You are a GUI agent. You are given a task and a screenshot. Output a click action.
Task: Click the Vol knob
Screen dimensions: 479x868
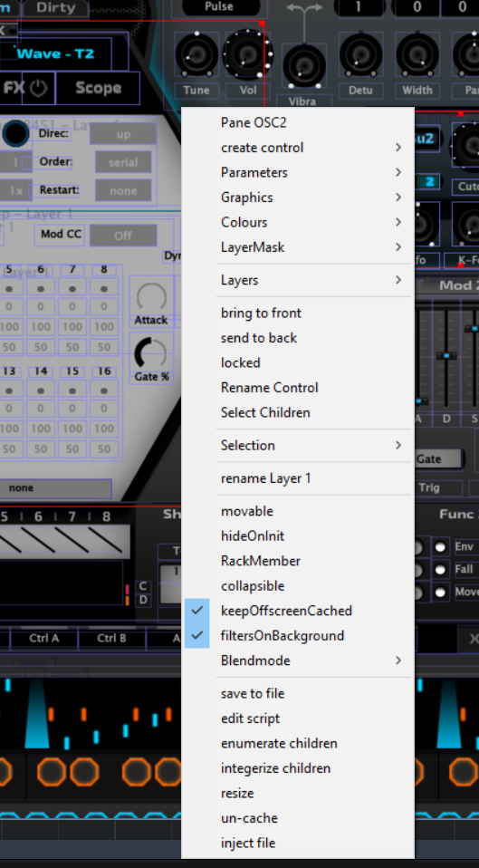[246, 54]
